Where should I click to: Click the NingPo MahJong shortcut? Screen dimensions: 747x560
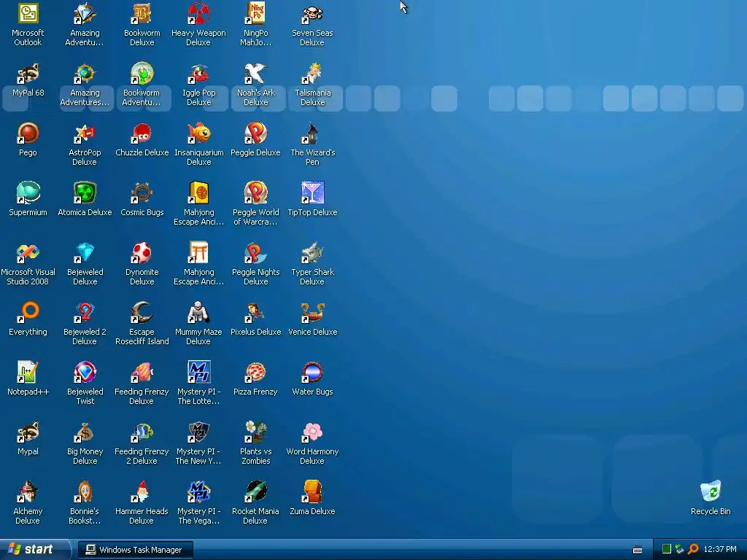pyautogui.click(x=256, y=14)
